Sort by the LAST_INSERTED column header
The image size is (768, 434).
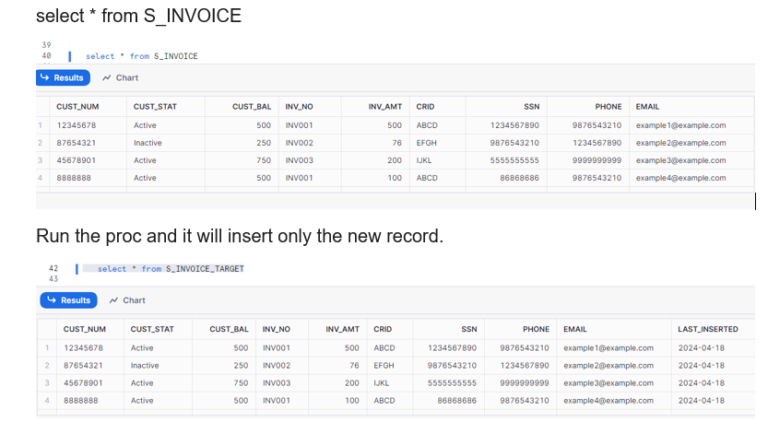707,329
